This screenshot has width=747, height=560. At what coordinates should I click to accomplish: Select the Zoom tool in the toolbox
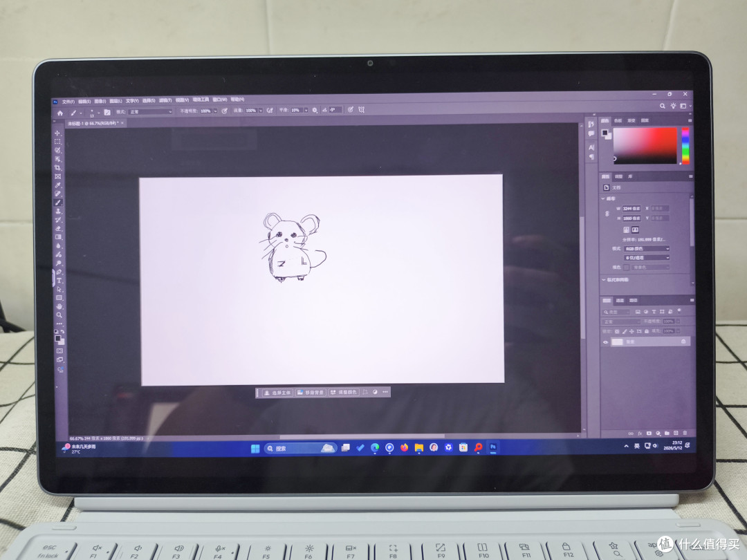tap(59, 315)
